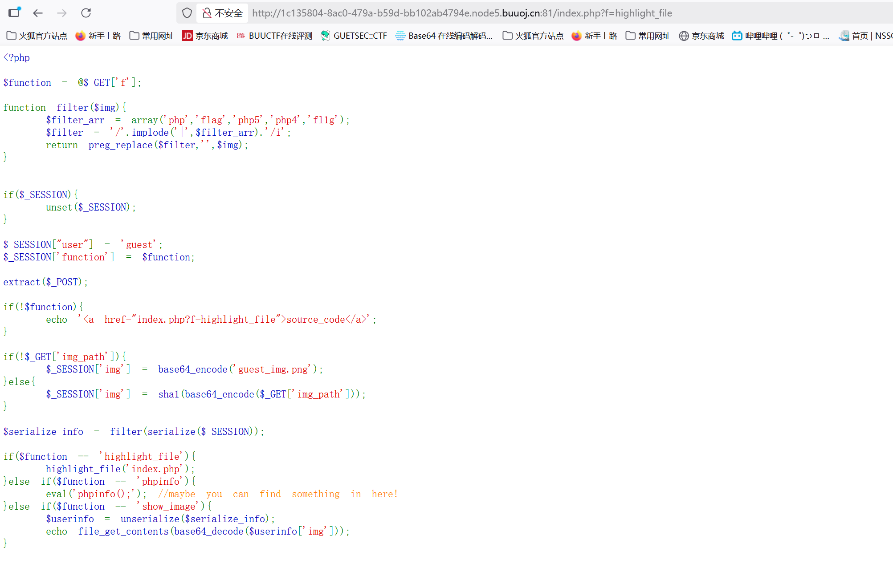The image size is (893, 588).
Task: Open the tab overview icon
Action: pos(14,12)
